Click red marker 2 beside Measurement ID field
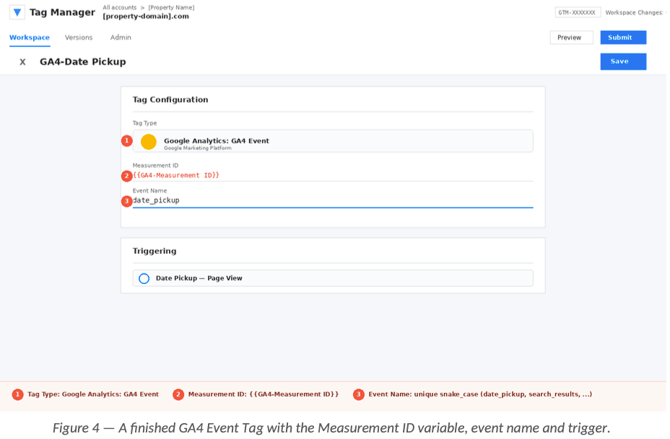 point(126,176)
